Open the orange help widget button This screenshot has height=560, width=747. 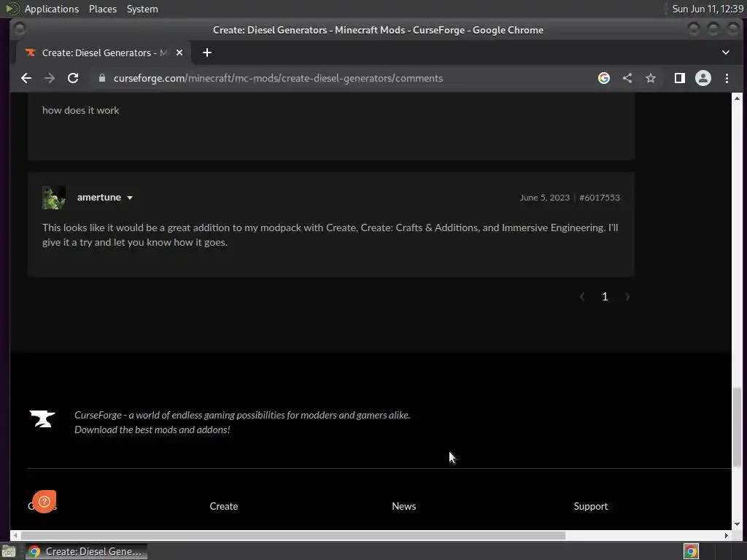44,502
